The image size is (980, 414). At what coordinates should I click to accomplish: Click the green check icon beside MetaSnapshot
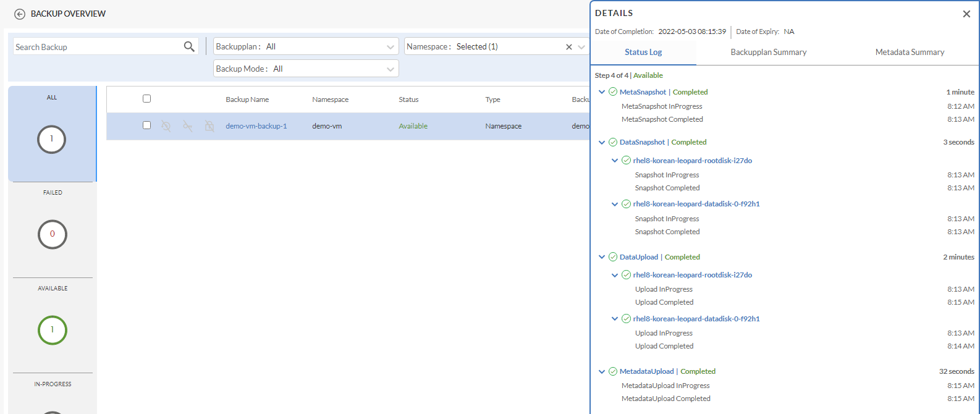click(x=613, y=92)
